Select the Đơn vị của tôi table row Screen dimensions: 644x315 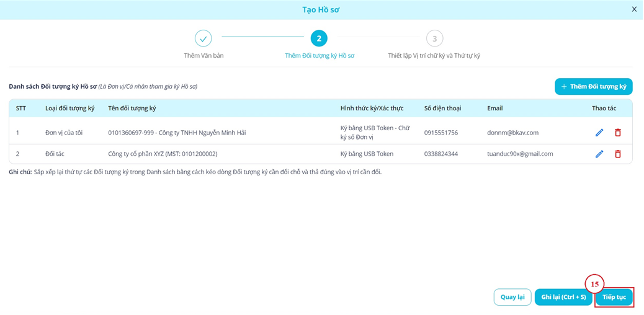[x=64, y=133]
